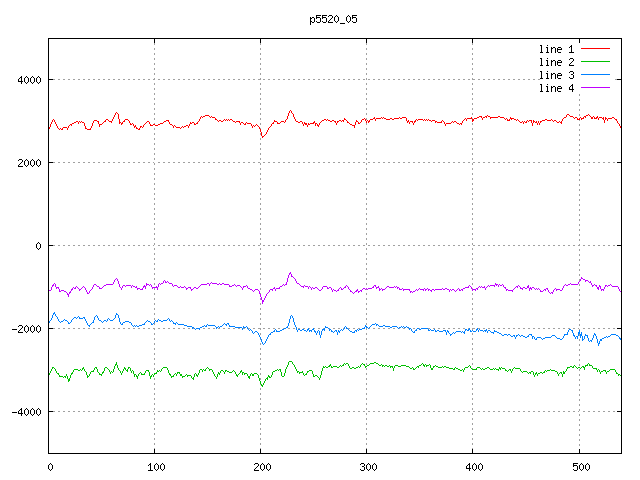Click the blue curve's dip near x=202
This screenshot has height=480, width=640.
click(263, 344)
